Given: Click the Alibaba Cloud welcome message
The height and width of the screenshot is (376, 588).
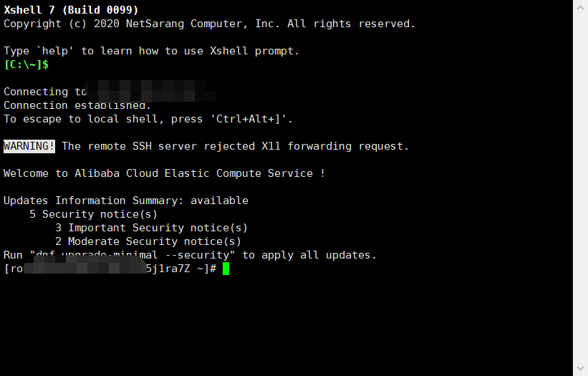Looking at the screenshot, I should (x=164, y=173).
